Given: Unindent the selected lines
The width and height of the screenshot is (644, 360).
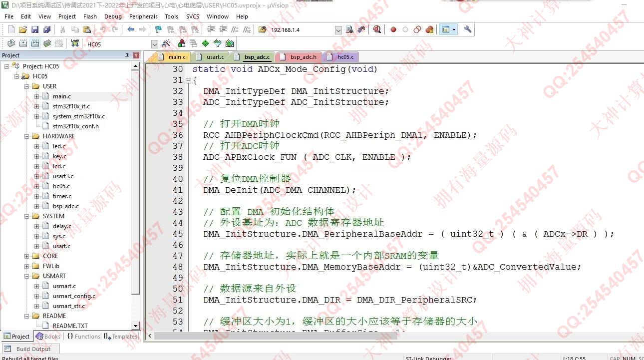Looking at the screenshot, I should [223, 29].
